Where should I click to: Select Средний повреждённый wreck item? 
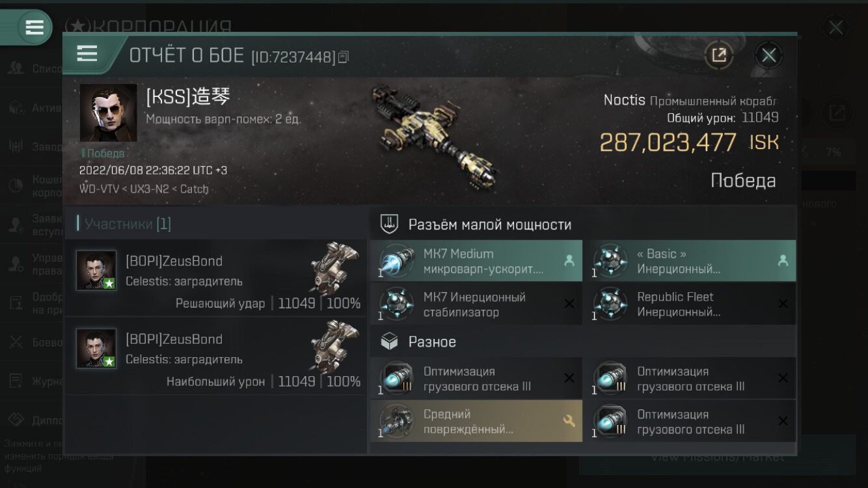pyautogui.click(x=476, y=421)
